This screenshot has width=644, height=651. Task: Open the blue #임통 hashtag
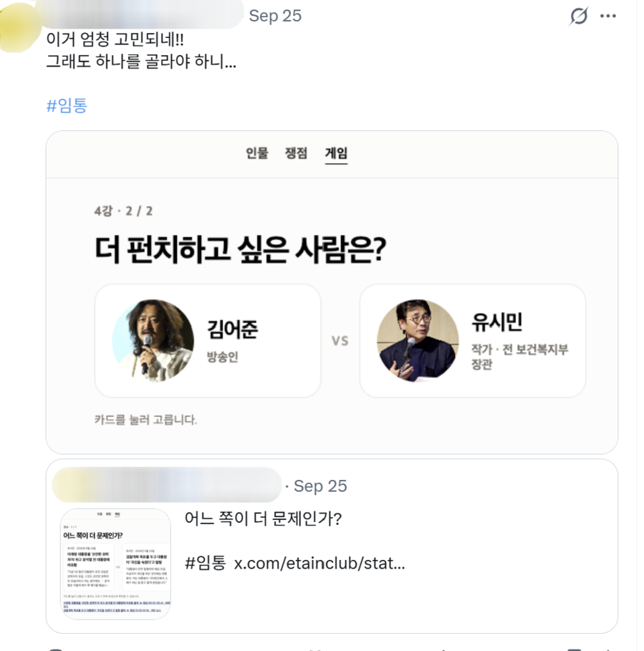67,105
